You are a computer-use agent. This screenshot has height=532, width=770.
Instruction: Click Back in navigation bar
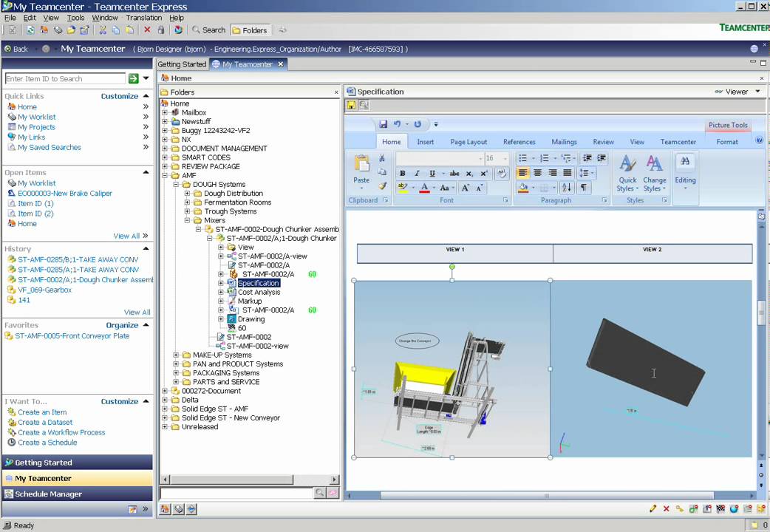tap(16, 49)
